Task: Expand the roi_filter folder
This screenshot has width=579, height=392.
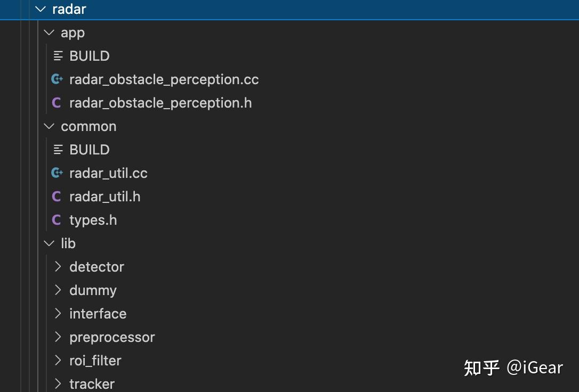Action: coord(58,361)
